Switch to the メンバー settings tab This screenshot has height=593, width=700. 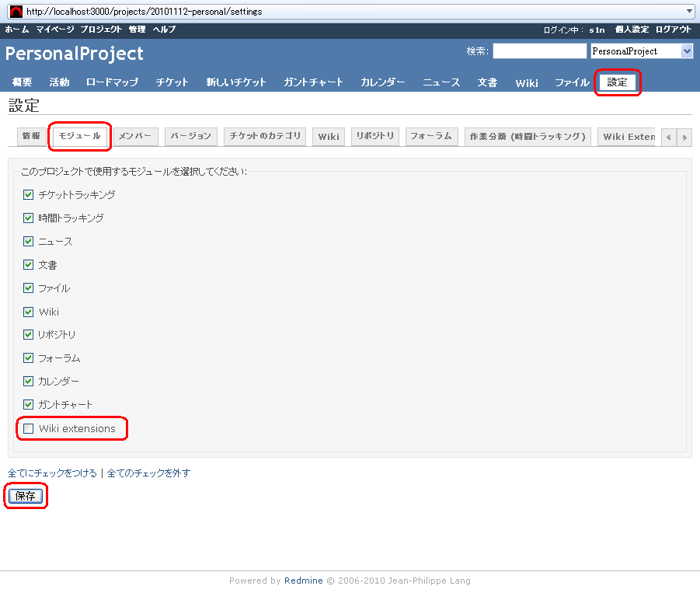(136, 136)
